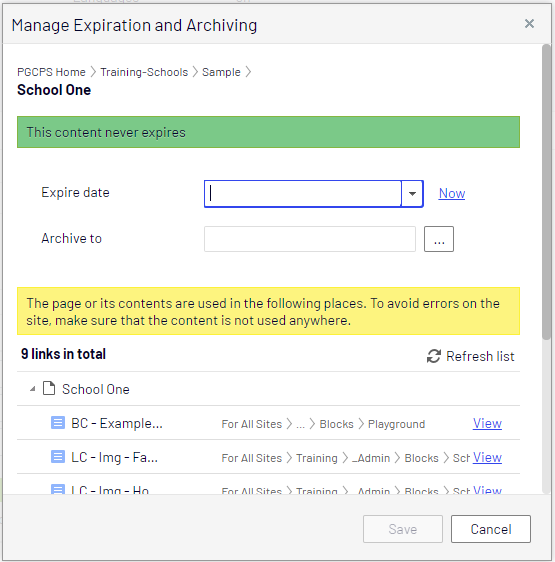View the BC - Example link
The width and height of the screenshot is (555, 562).
(487, 423)
